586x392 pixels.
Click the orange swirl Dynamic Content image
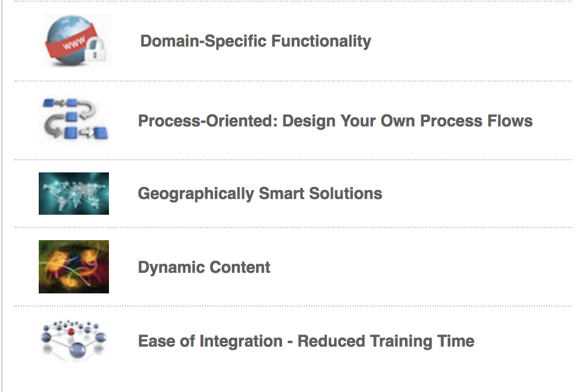74,267
